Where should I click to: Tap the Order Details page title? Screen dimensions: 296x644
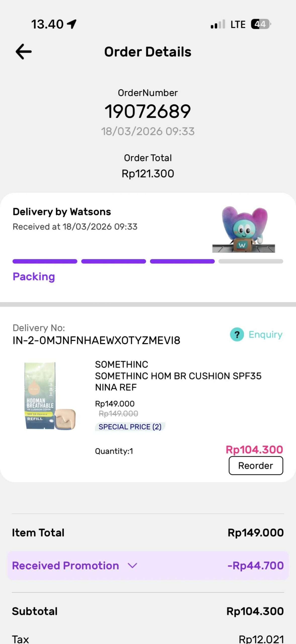point(148,52)
